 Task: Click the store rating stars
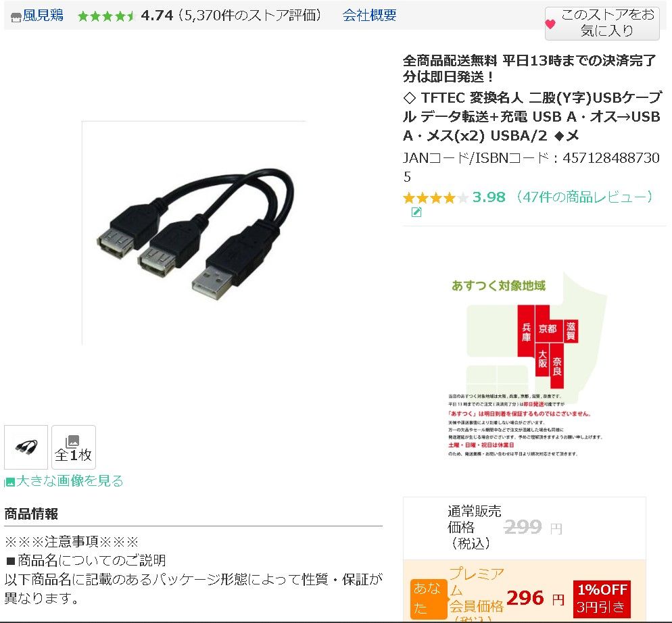tap(106, 16)
